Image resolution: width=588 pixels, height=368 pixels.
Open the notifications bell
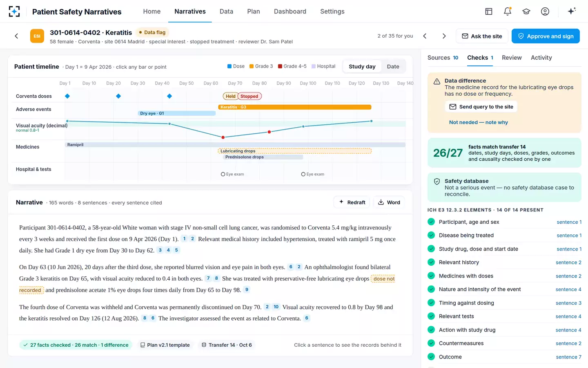click(x=508, y=11)
